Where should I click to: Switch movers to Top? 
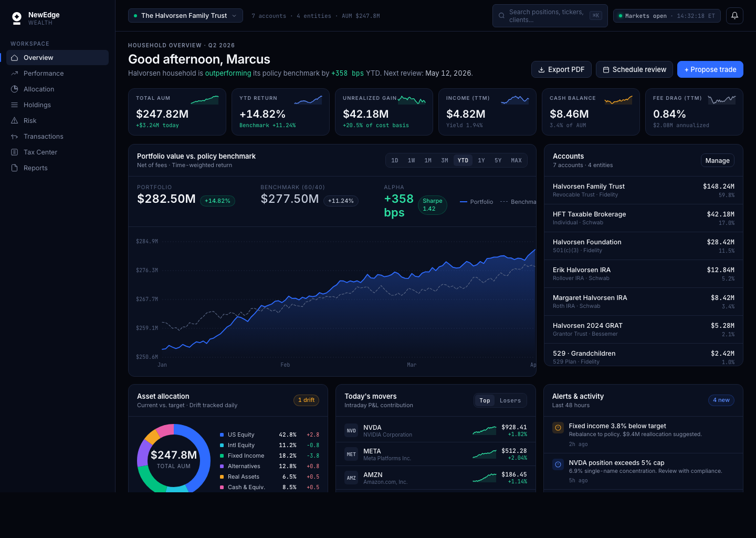point(485,400)
